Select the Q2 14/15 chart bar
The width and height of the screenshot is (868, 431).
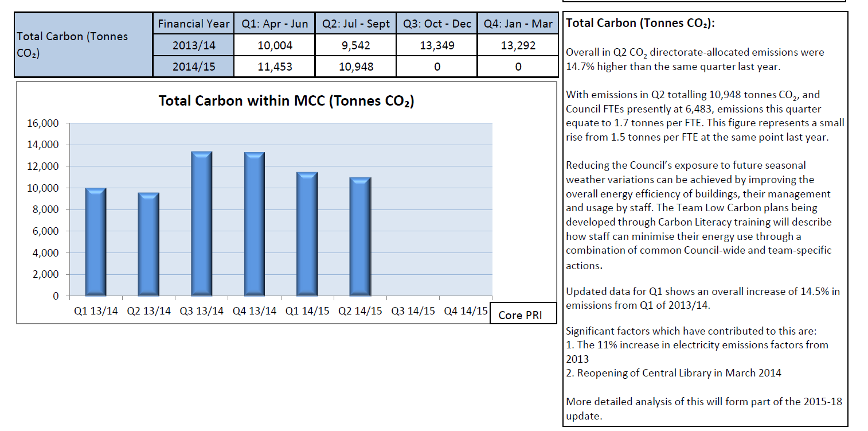(x=360, y=236)
